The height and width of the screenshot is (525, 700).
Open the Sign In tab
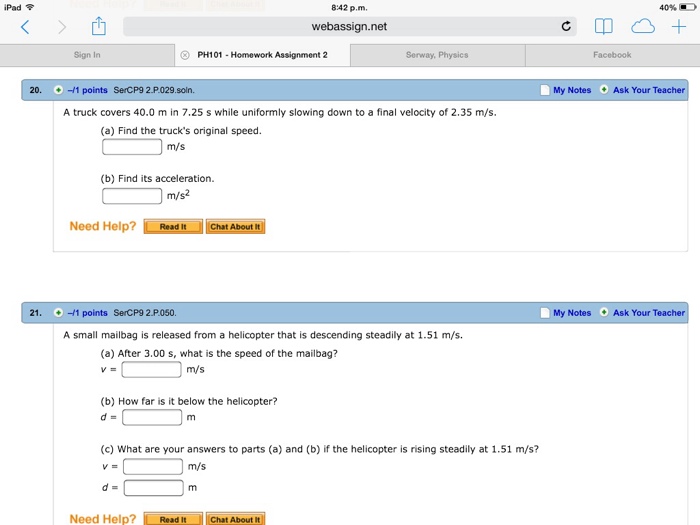click(87, 55)
